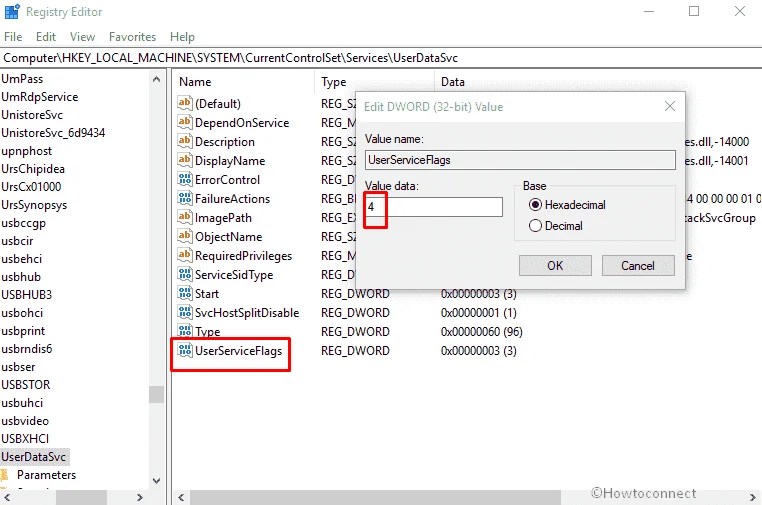Click the DependOnService value icon
This screenshot has width=762, height=505.
[185, 122]
